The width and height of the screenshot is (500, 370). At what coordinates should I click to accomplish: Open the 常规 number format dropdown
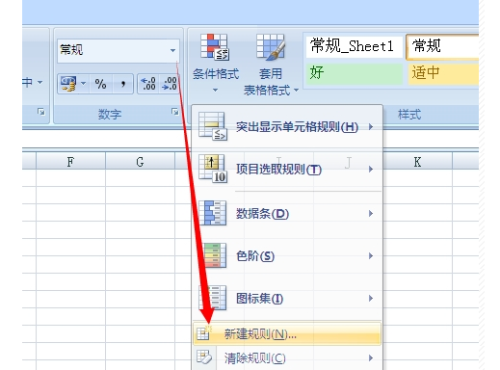point(173,50)
